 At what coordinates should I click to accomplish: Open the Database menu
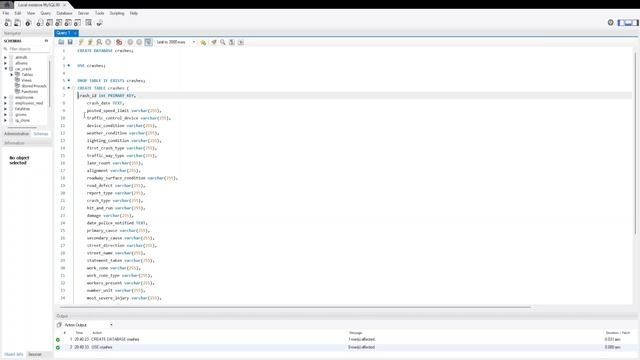(x=64, y=13)
